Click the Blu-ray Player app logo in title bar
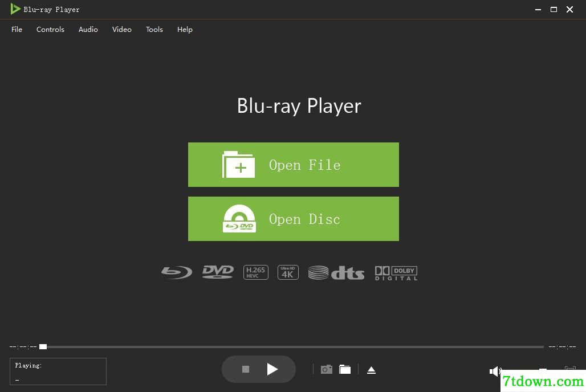Viewport: 586px width, 392px height. (x=15, y=9)
